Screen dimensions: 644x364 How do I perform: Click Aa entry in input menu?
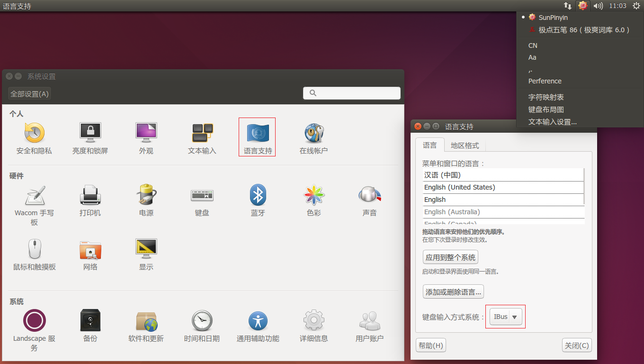tap(580, 57)
